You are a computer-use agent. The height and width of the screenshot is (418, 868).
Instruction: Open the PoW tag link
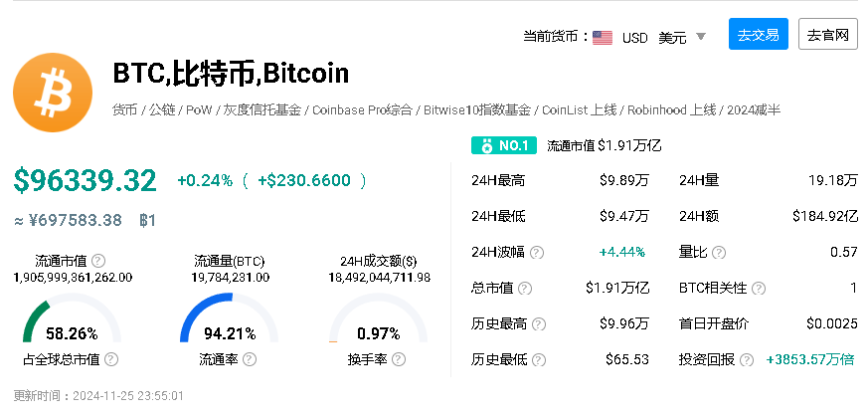coord(199,109)
